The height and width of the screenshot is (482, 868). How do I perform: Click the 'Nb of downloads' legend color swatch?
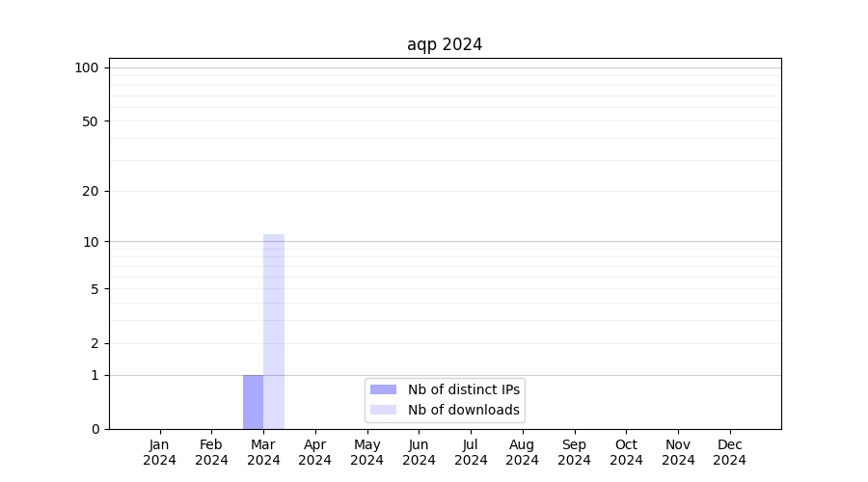click(x=383, y=410)
